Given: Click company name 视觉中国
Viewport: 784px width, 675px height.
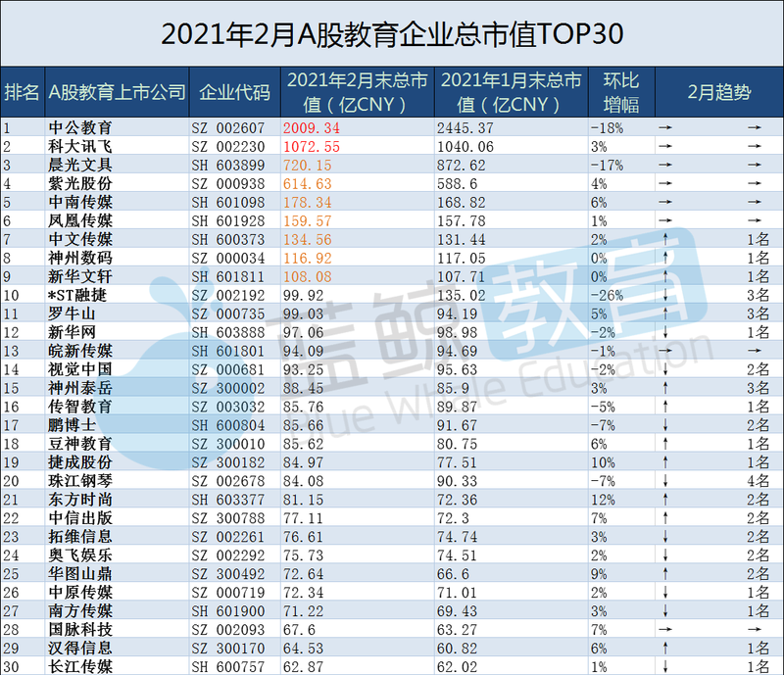Looking at the screenshot, I should coord(80,369).
